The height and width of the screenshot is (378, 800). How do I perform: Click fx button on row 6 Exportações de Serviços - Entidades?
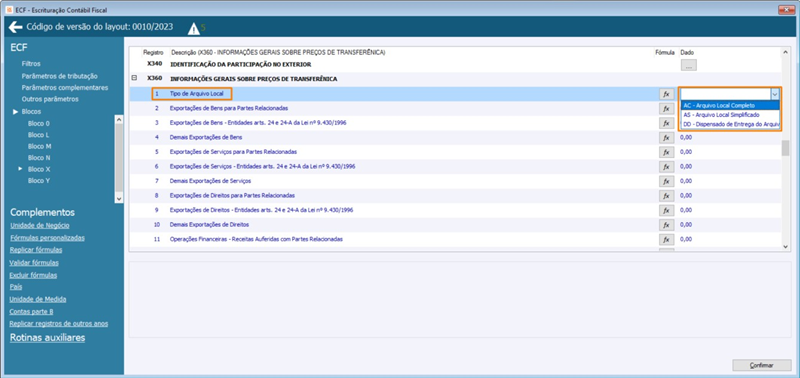pyautogui.click(x=666, y=167)
